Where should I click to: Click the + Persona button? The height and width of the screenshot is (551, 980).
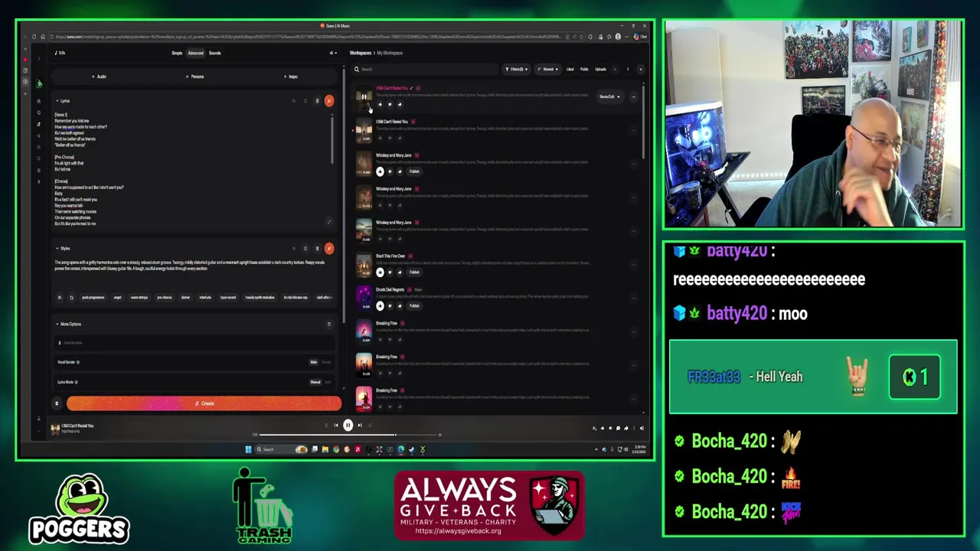194,77
